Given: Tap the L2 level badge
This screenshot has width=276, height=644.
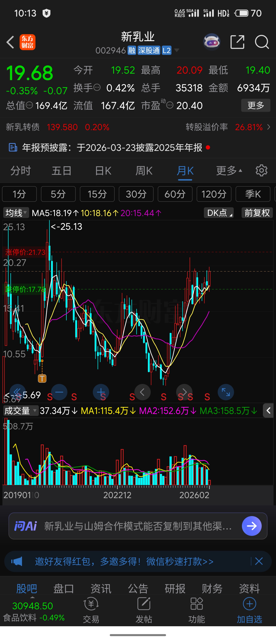Looking at the screenshot, I should click(x=166, y=50).
